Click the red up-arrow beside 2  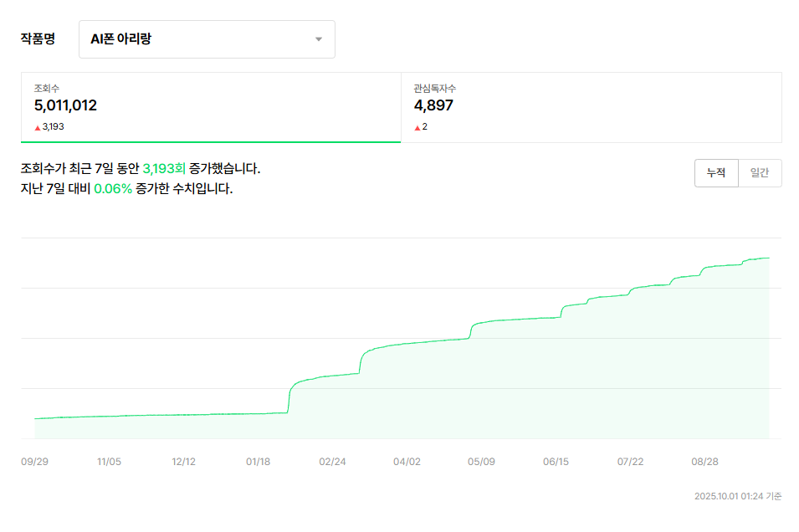pyautogui.click(x=417, y=127)
